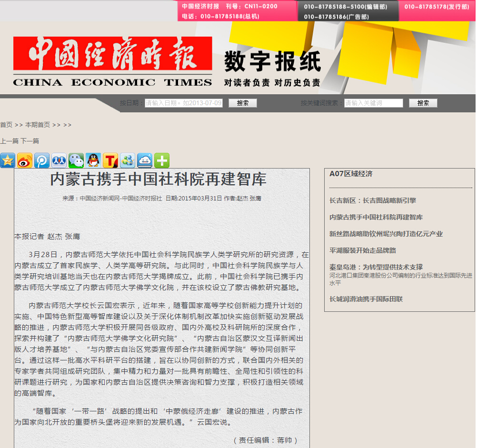Go to 首页 in breadcrumb

(6, 125)
